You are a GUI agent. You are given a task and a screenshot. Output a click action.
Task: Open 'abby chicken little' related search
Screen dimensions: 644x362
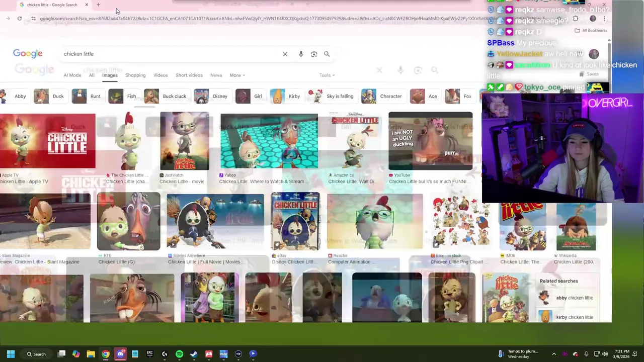tap(569, 298)
